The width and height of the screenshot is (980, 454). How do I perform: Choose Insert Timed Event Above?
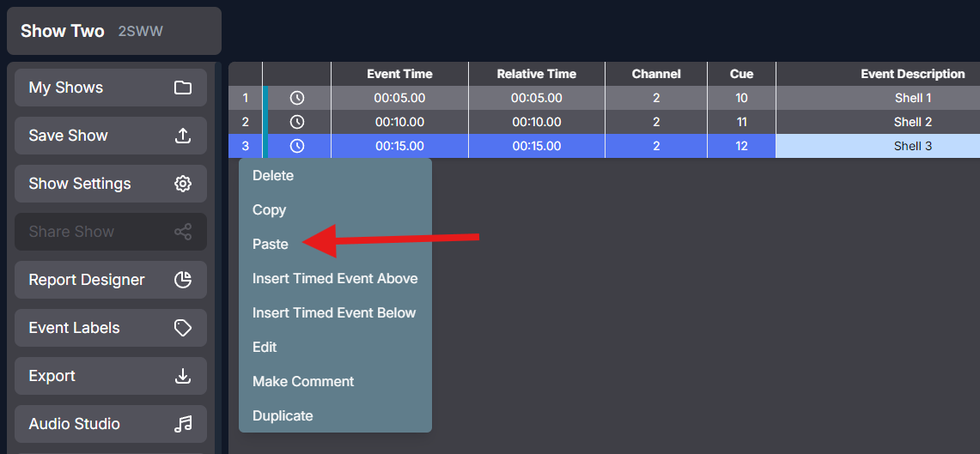click(x=335, y=279)
